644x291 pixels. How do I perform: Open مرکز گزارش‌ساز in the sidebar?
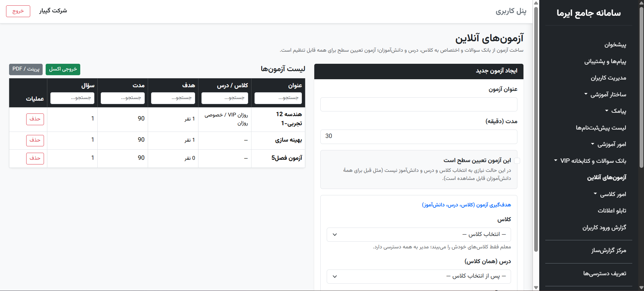tap(608, 250)
